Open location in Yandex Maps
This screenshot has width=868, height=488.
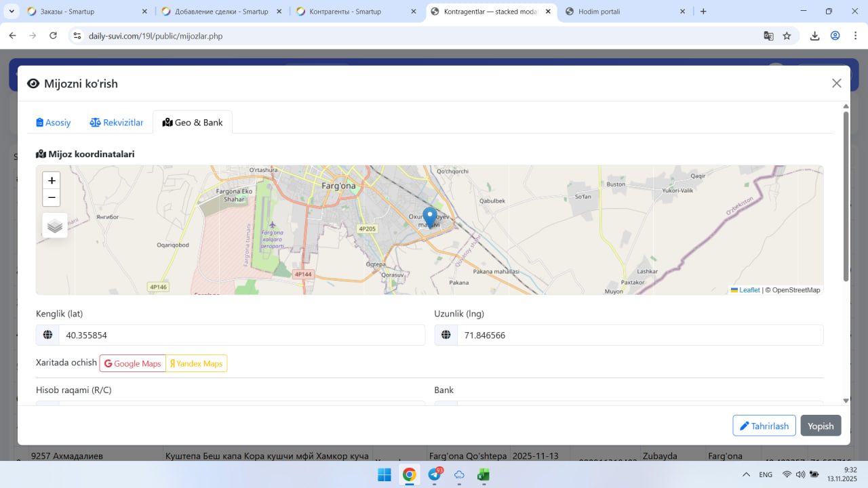pyautogui.click(x=197, y=364)
